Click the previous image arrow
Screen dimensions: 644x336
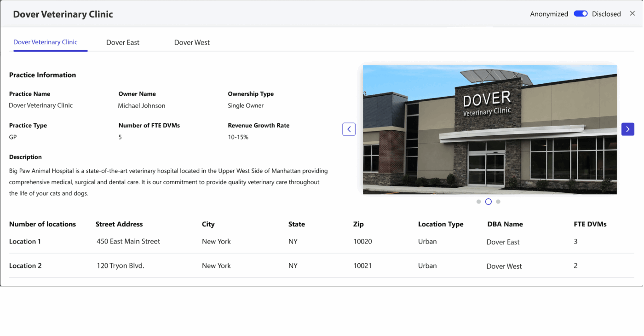tap(349, 129)
